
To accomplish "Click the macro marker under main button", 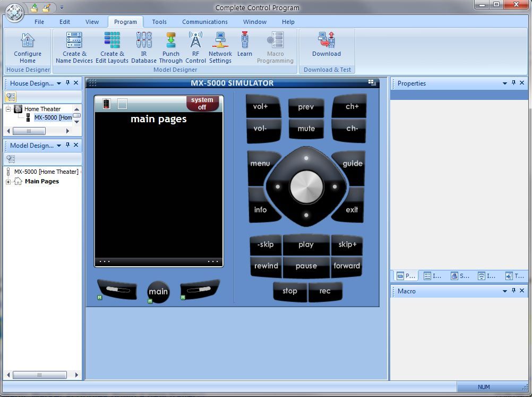I will click(x=150, y=301).
